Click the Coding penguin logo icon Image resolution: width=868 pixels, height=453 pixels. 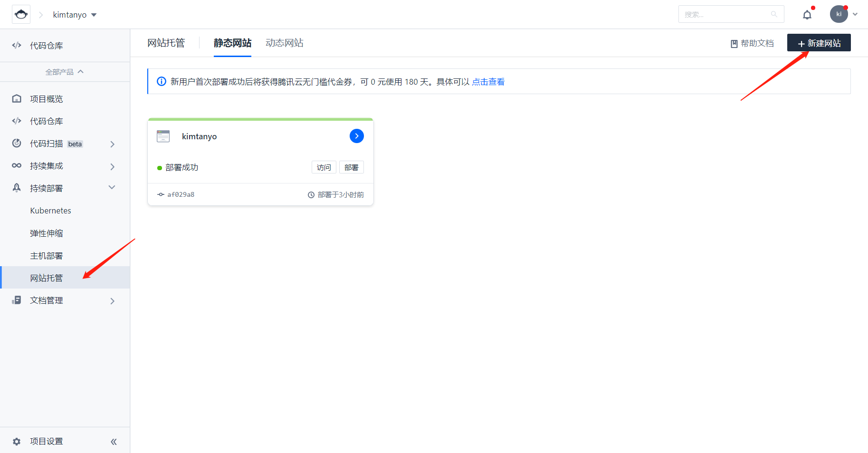[x=21, y=14]
